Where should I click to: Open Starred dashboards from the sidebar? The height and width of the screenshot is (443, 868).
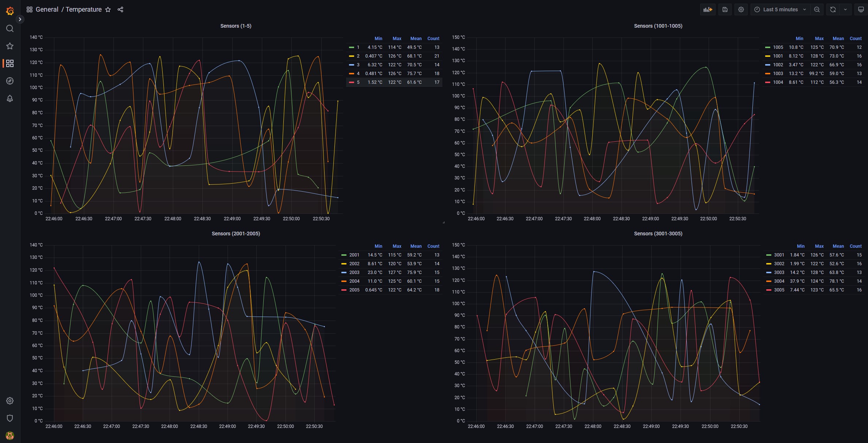10,46
